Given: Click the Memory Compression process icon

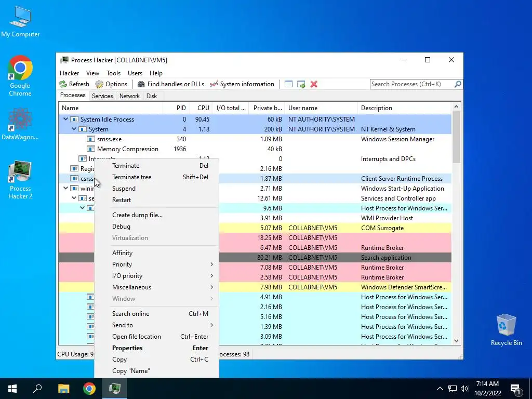Looking at the screenshot, I should (90, 149).
